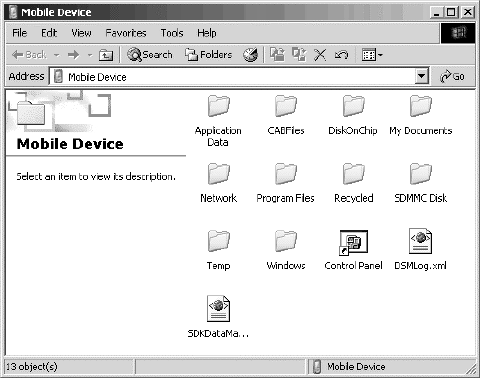Select the SDKDataMa... xml file
This screenshot has width=480, height=378.
point(218,317)
